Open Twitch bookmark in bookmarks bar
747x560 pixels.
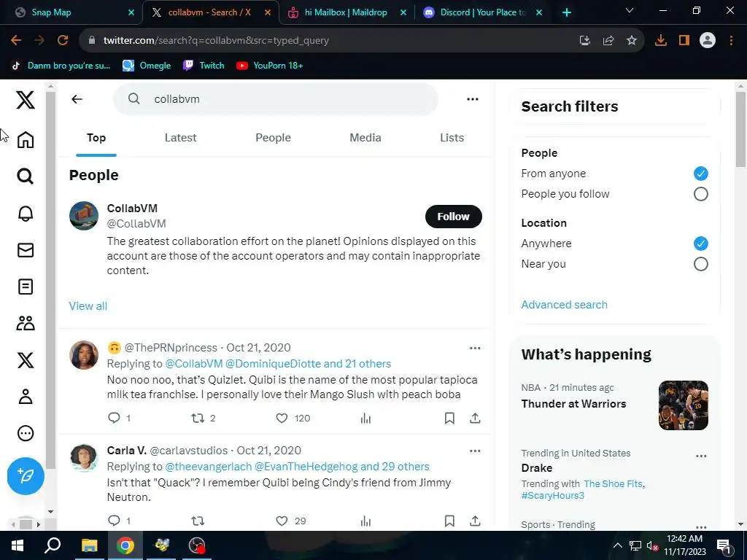click(204, 66)
